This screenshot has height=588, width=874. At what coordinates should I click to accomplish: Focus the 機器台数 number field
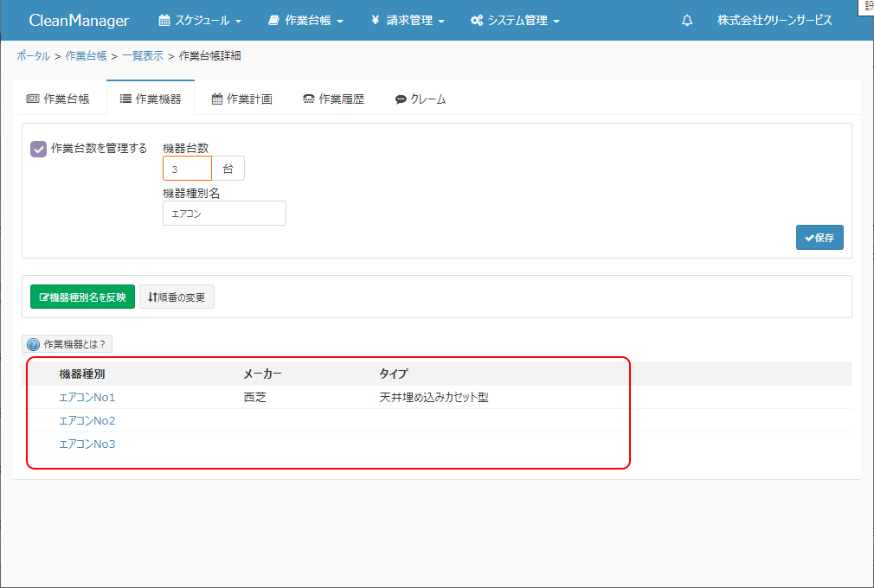187,169
